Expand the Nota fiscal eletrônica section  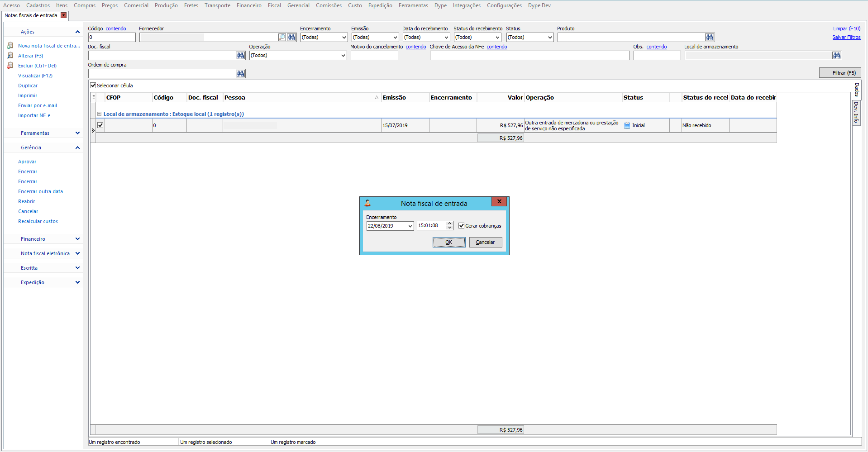coord(77,253)
